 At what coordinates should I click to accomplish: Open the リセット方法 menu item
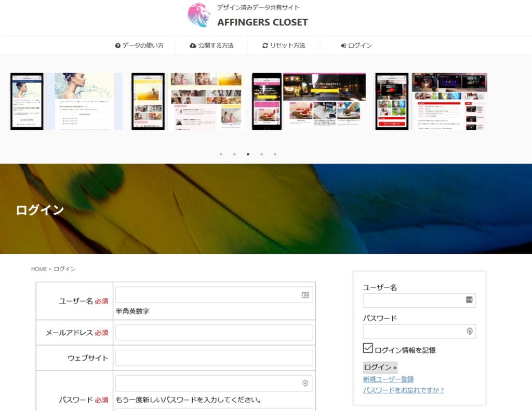pyautogui.click(x=284, y=45)
